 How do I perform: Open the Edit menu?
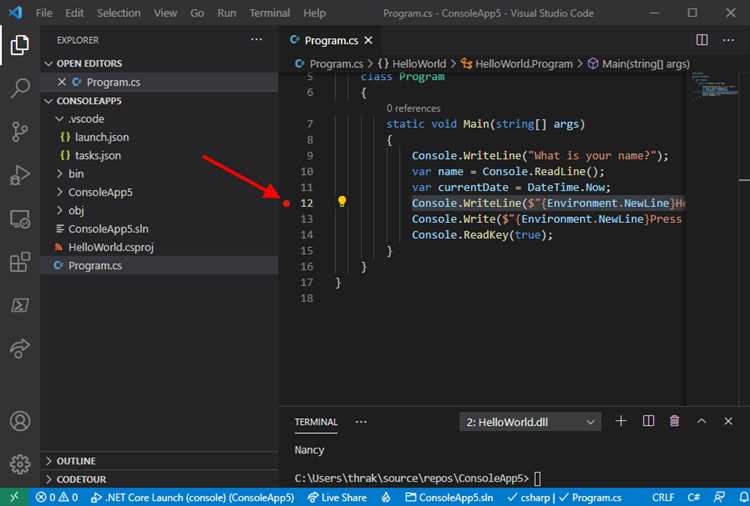(74, 13)
